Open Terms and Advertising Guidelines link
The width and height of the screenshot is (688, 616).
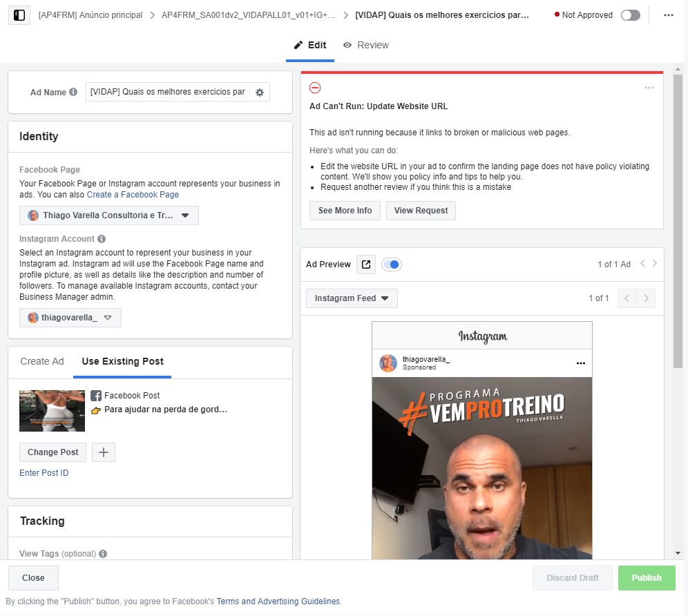(x=278, y=601)
